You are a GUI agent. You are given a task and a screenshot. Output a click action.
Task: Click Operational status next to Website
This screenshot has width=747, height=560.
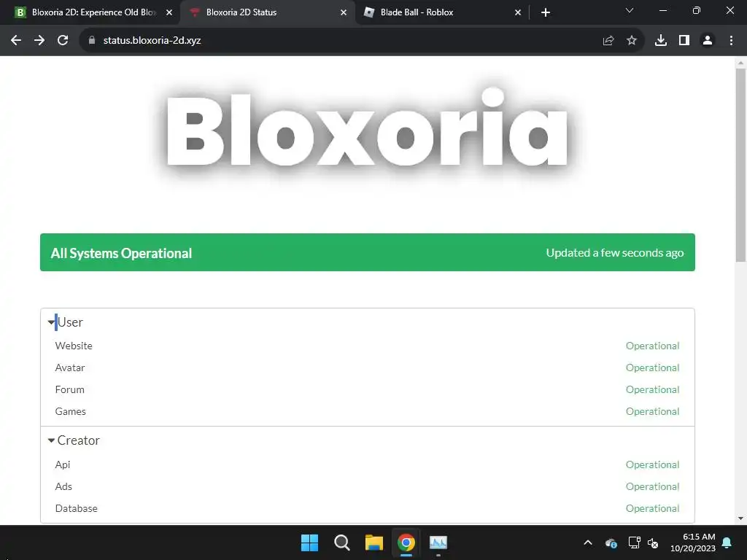coord(653,346)
